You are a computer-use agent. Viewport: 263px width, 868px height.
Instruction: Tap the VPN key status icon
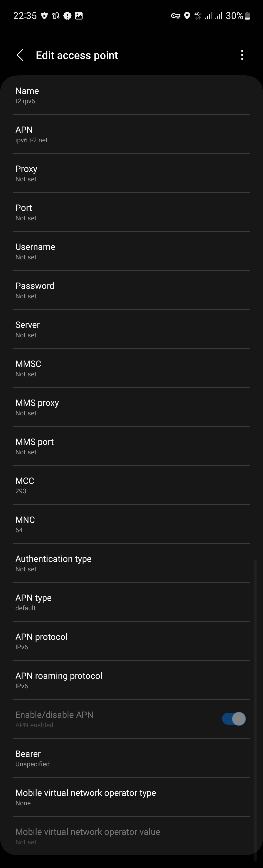[x=175, y=16]
